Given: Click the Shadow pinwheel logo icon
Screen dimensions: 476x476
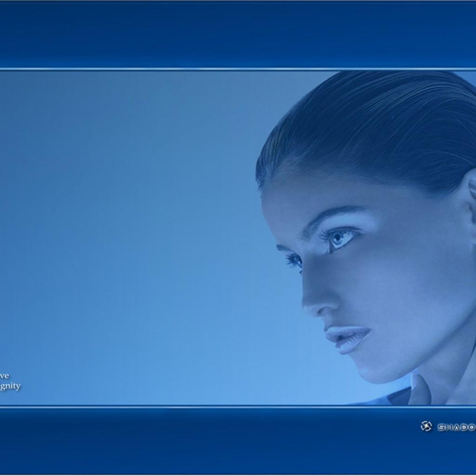Looking at the screenshot, I should 426,426.
